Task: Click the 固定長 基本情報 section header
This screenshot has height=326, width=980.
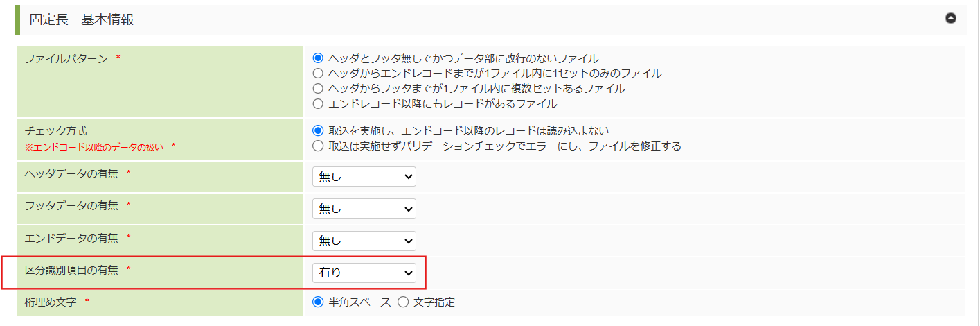Action: coord(82,19)
